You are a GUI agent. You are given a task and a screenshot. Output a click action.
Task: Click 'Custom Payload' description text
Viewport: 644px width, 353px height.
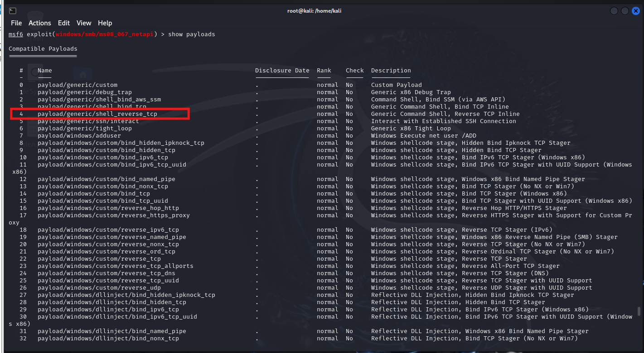[x=397, y=85]
